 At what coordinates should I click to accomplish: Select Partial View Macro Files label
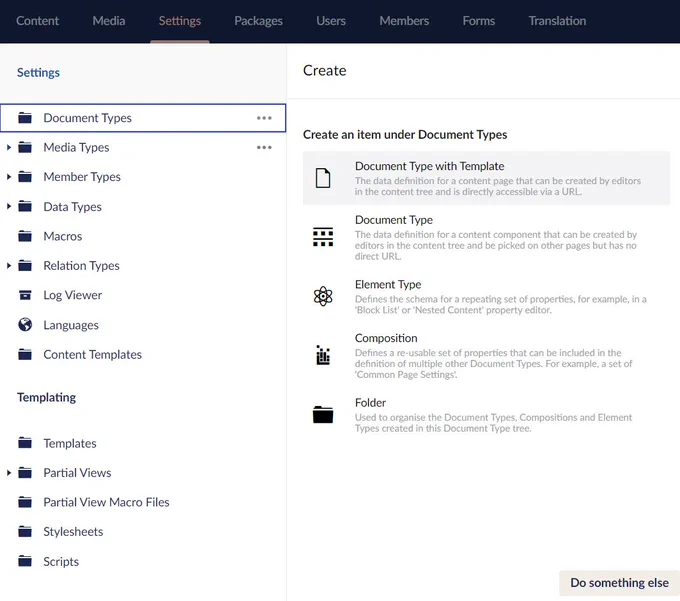pyautogui.click(x=106, y=502)
